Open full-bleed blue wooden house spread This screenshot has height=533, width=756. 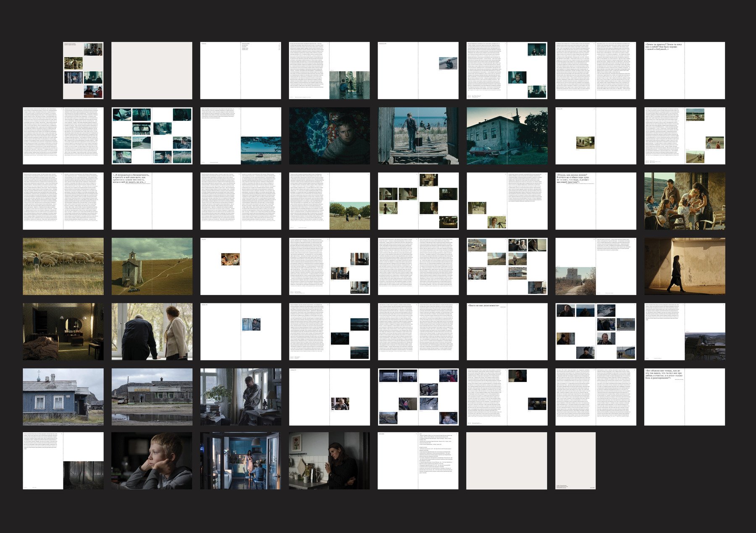[63, 397]
